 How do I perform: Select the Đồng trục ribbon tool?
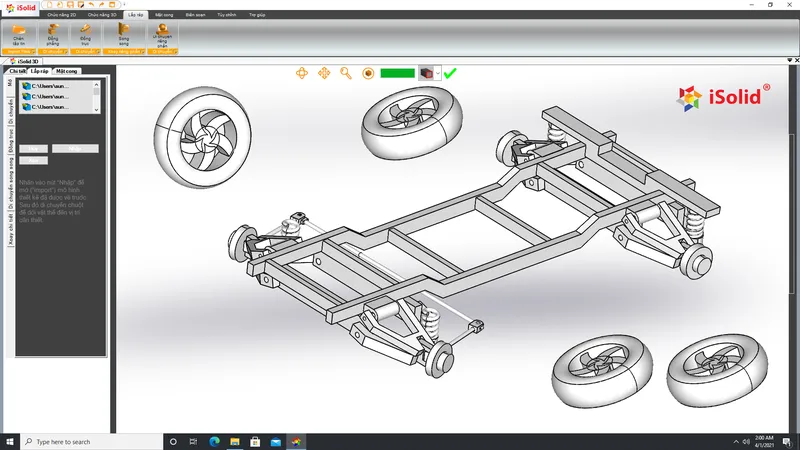(85, 35)
